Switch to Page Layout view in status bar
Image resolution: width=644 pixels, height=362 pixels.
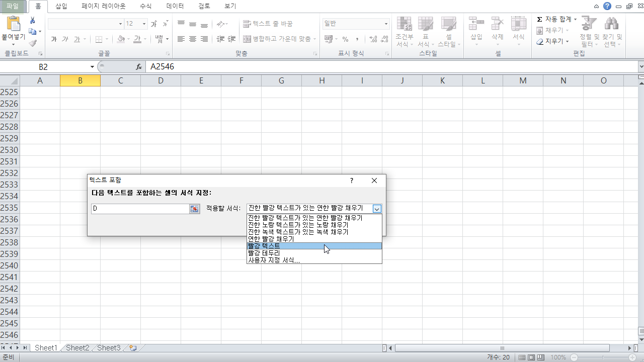point(531,357)
